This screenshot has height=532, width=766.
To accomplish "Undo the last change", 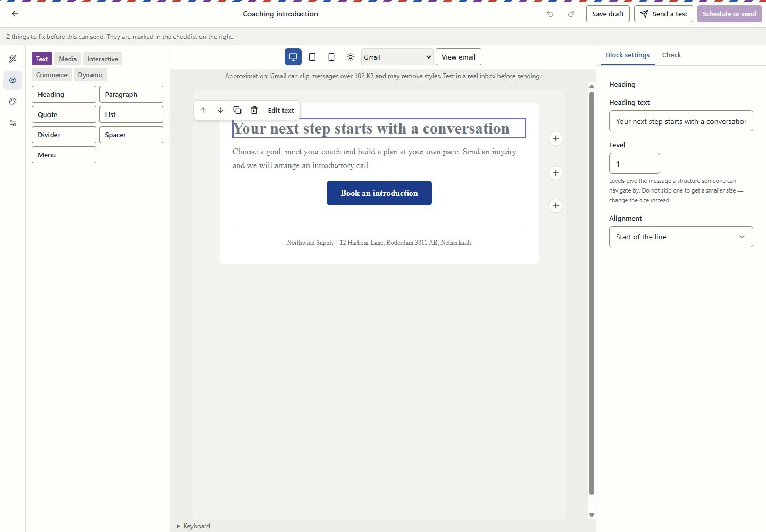I will coord(550,14).
